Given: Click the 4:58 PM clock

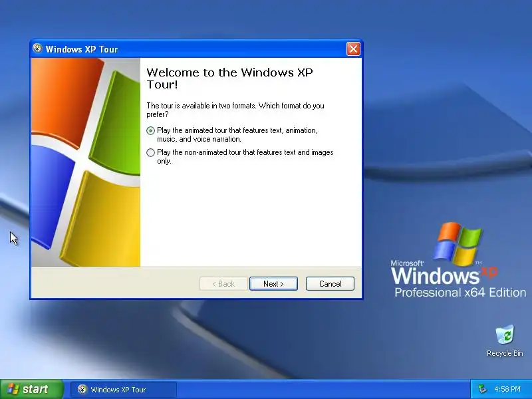Looking at the screenshot, I should [507, 389].
